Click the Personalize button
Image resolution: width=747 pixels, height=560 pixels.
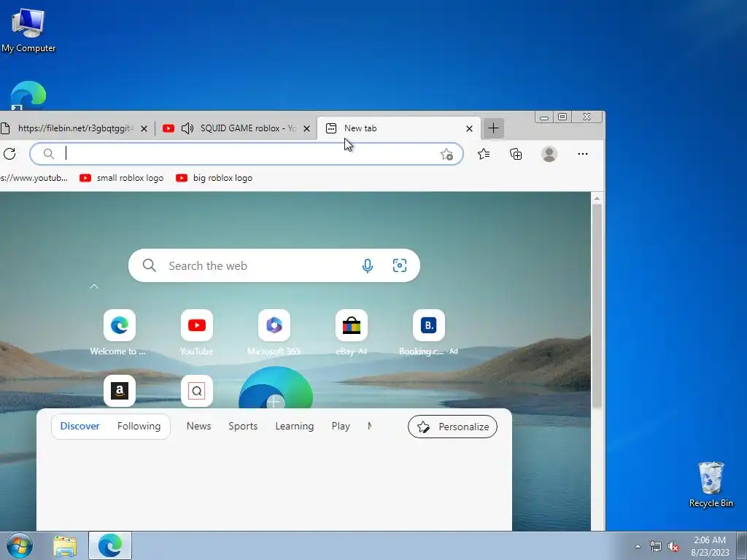click(452, 427)
